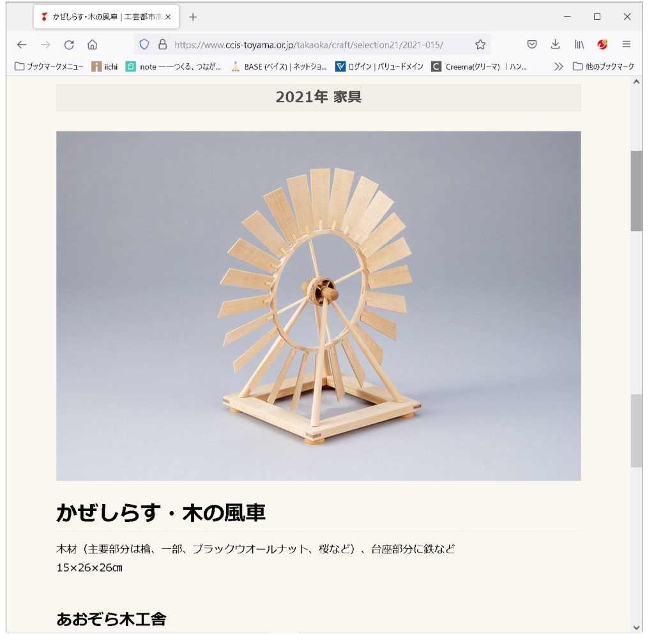Image resolution: width=654 pixels, height=644 pixels.
Task: Click the red extension icon in toolbar
Action: point(602,44)
